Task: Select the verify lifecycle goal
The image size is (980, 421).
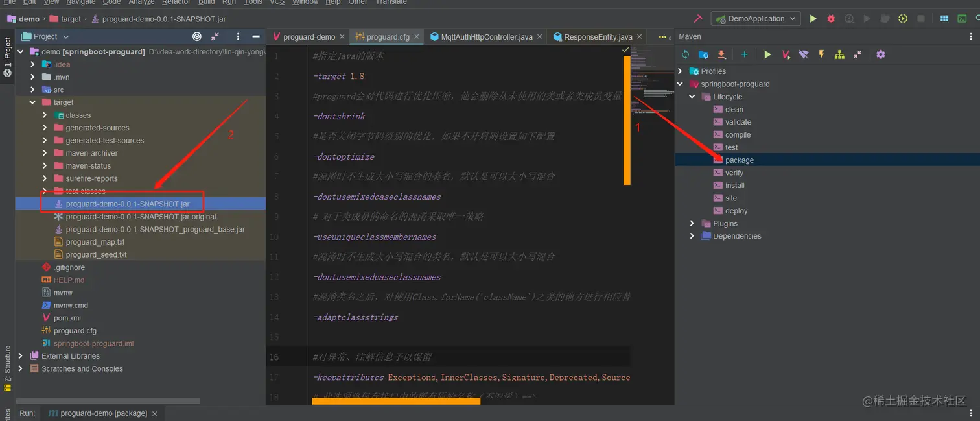Action: pyautogui.click(x=734, y=173)
